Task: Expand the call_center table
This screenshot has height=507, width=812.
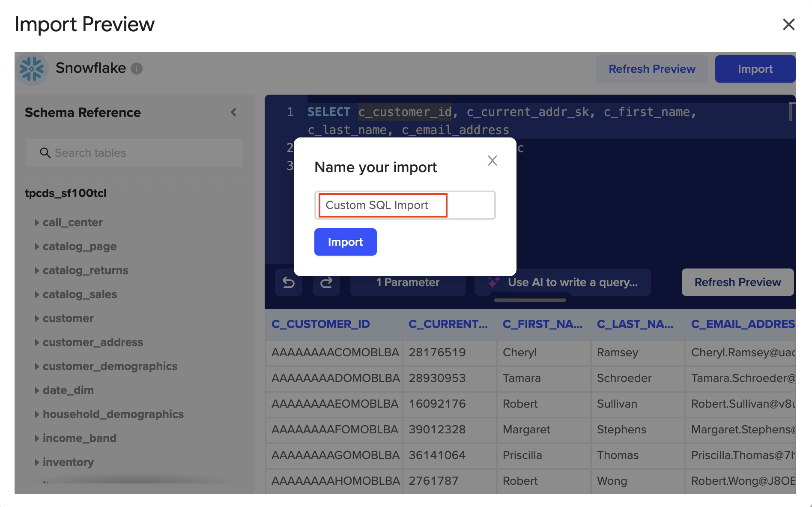Action: 37,223
